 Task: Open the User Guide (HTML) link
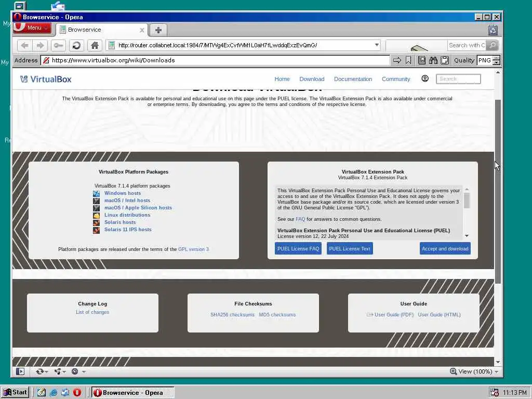(x=439, y=315)
